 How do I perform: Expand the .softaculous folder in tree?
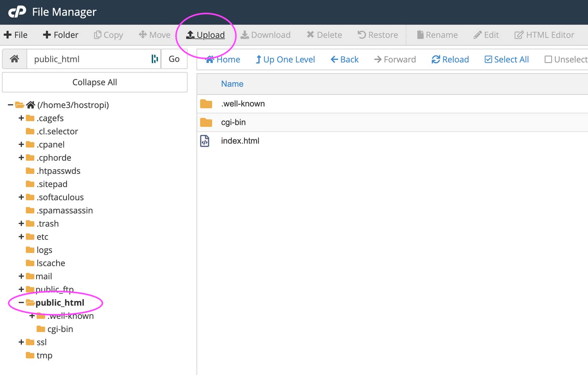(21, 197)
